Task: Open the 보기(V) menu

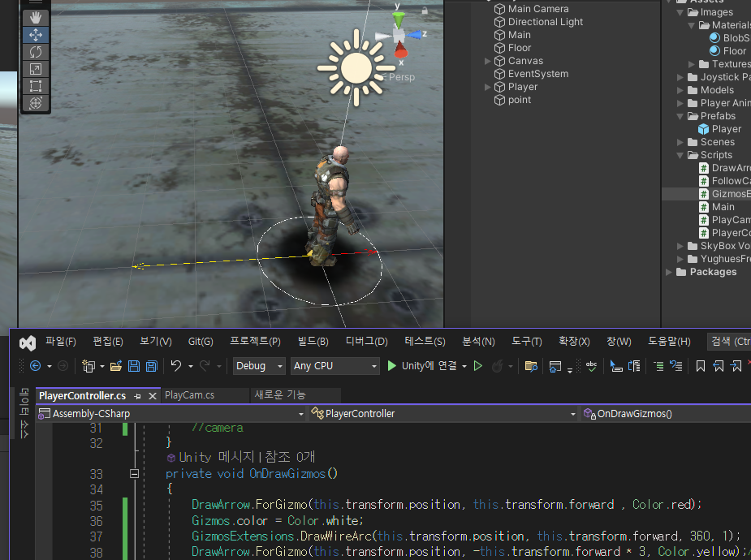Action: pos(156,342)
